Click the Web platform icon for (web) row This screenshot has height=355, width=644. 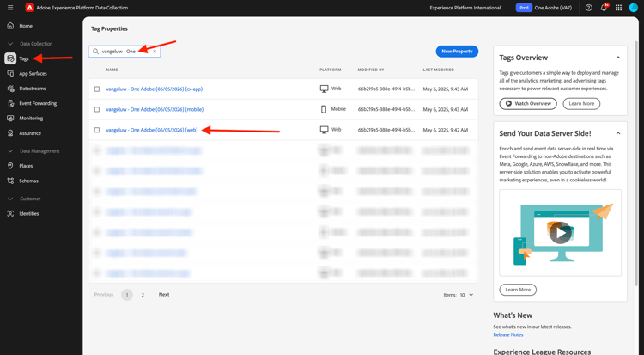pyautogui.click(x=324, y=130)
